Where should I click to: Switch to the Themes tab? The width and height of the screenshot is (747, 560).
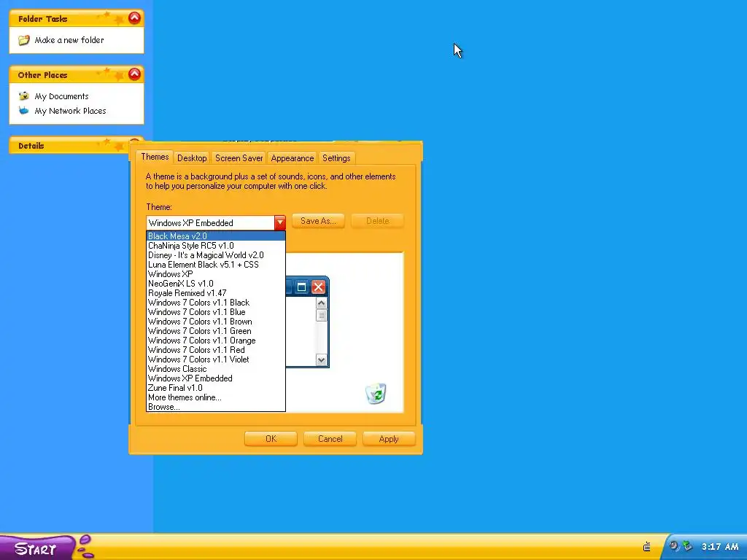pyautogui.click(x=155, y=157)
